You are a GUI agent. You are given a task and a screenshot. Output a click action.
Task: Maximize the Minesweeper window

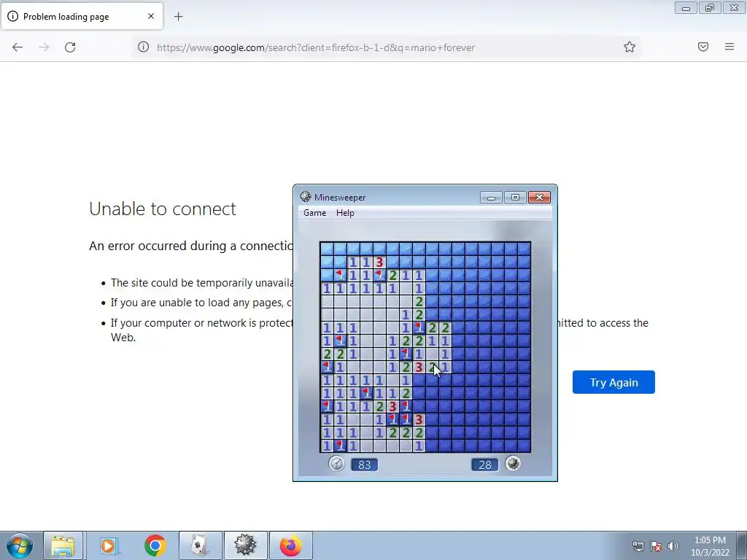[515, 197]
